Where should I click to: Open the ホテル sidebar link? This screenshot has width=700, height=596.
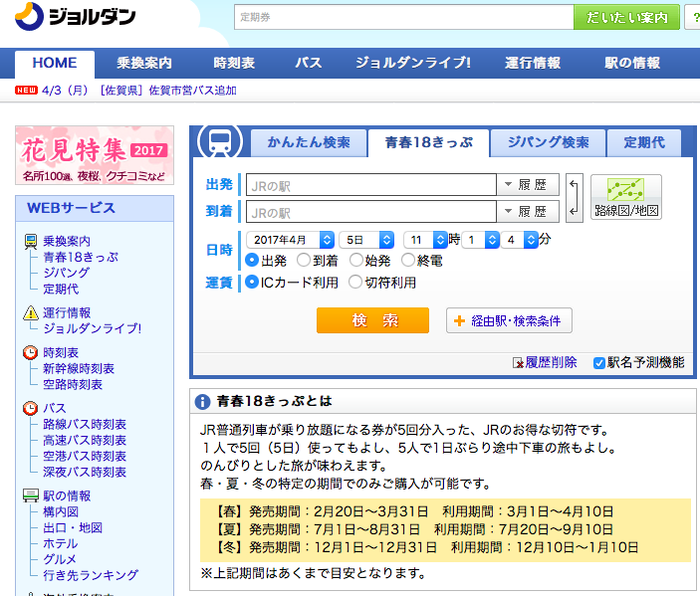click(x=61, y=544)
